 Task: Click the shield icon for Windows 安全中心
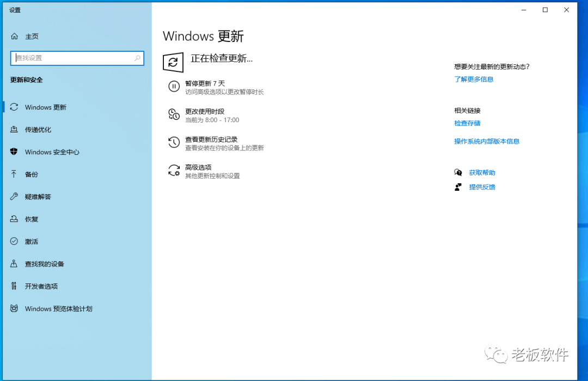coord(14,152)
